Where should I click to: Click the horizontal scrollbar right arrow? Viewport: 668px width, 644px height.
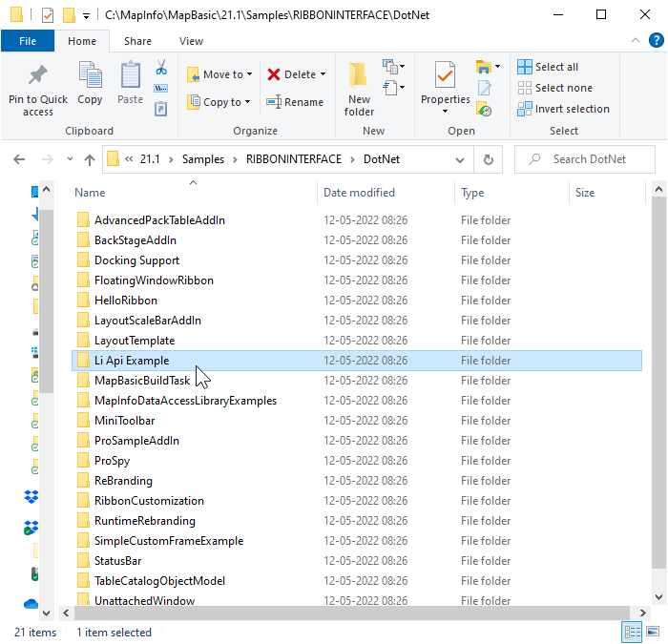tap(642, 613)
